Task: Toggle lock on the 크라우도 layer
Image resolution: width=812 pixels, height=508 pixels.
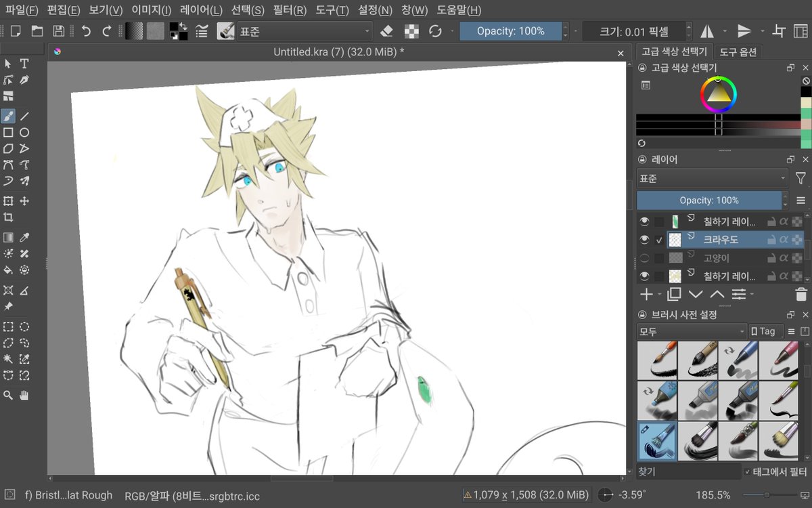Action: [771, 239]
